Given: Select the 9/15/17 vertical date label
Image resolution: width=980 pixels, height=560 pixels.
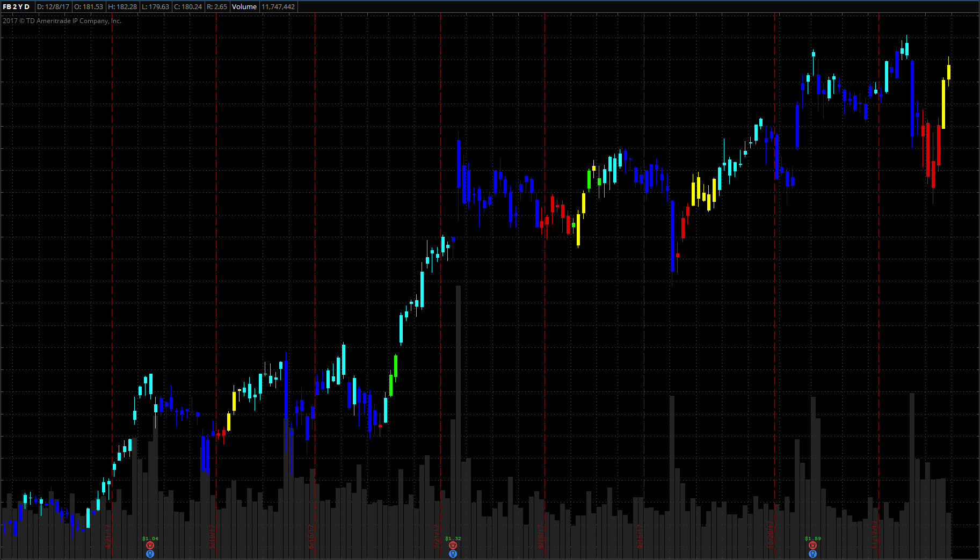Looking at the screenshot, I should tap(641, 536).
